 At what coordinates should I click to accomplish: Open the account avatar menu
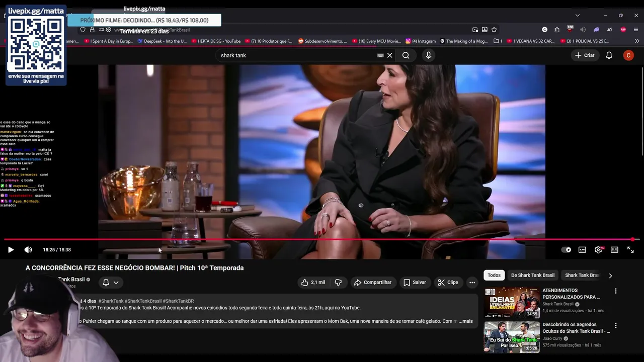pos(628,55)
